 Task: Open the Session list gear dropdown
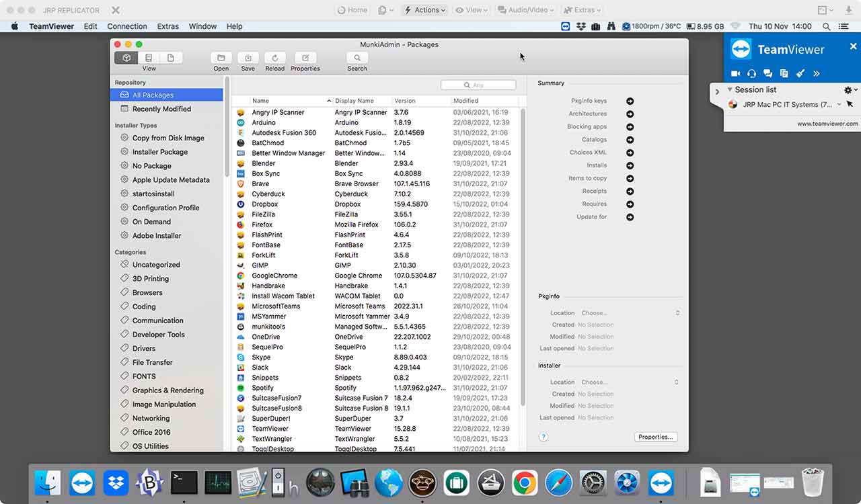[850, 89]
